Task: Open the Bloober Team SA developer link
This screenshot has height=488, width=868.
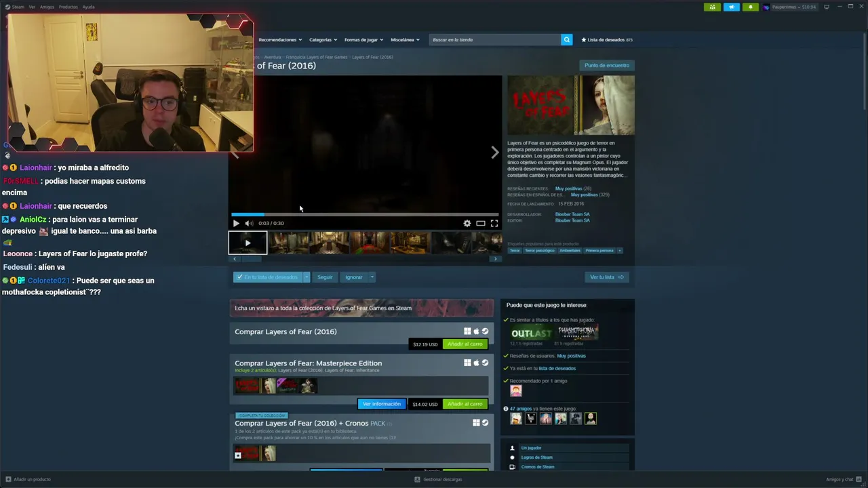Action: [x=572, y=214]
